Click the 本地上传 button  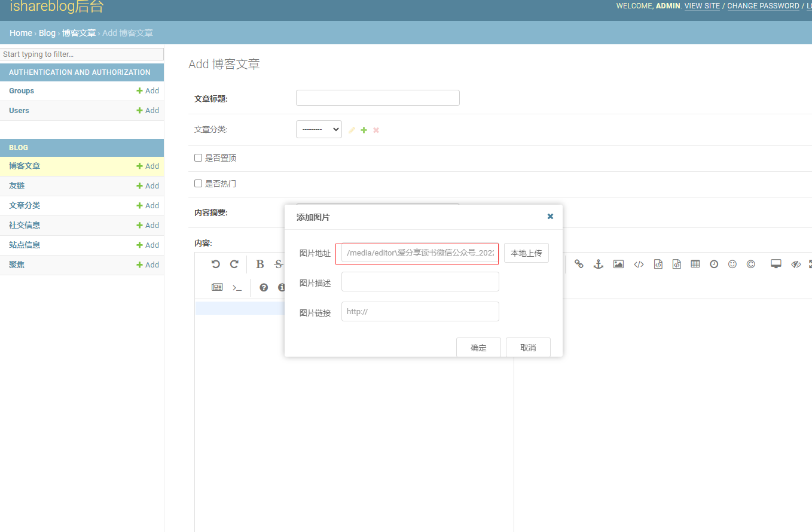[526, 253]
